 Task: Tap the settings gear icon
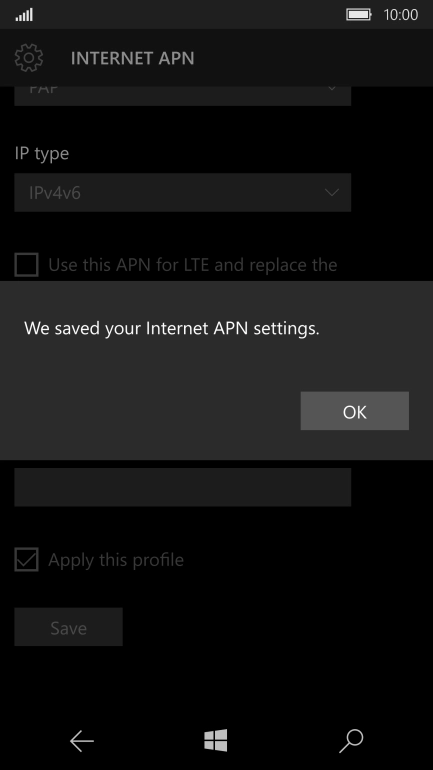(29, 58)
